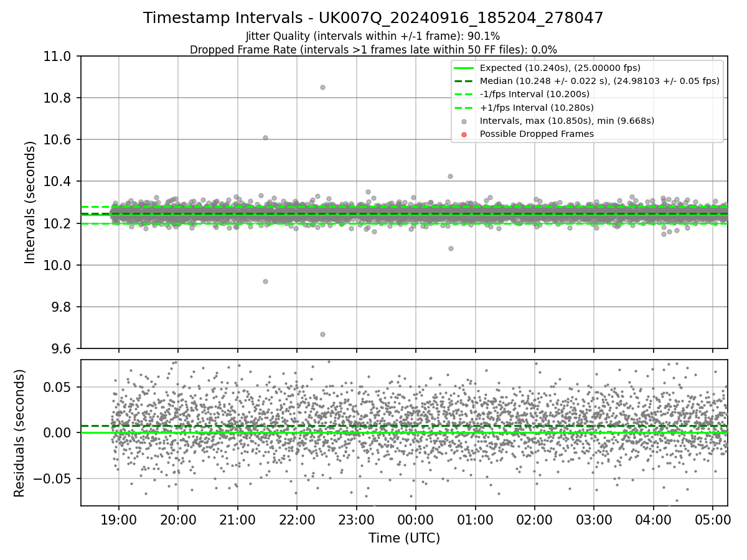Click the Residuals (seconds) axis label
Viewport: 747px width, 560px height.
click(20, 432)
